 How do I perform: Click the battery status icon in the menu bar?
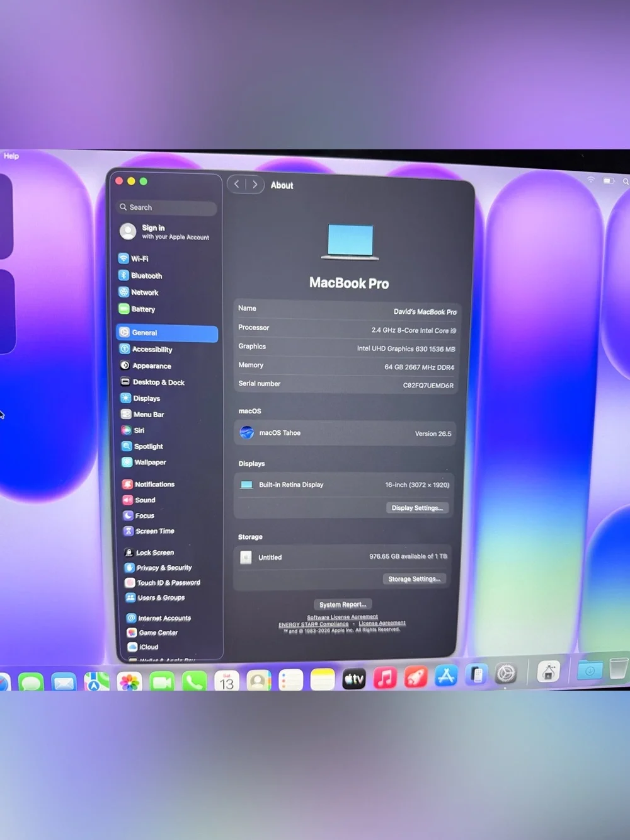[x=609, y=181]
